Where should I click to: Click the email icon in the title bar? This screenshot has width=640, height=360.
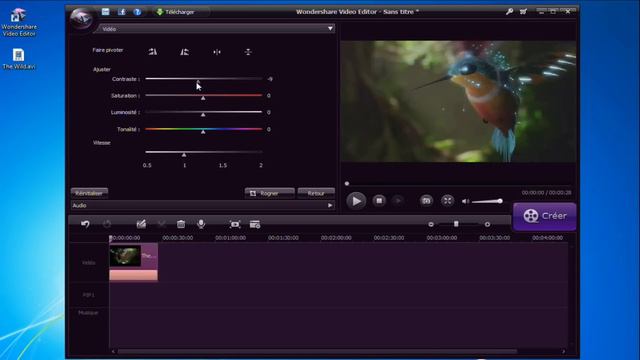(x=105, y=12)
